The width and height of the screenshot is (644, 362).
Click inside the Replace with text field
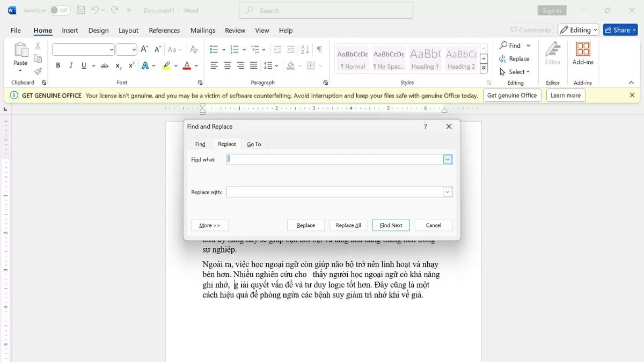pos(334,192)
